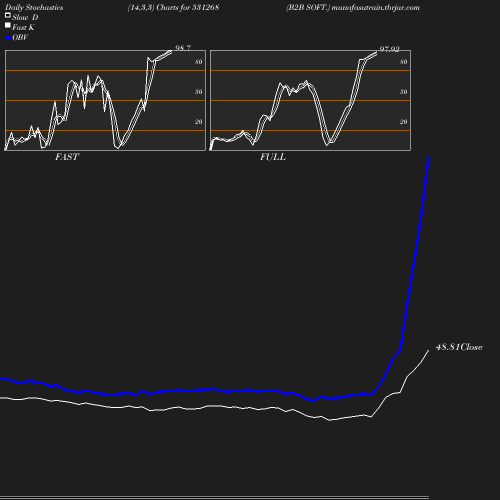Image resolution: width=500 pixels, height=500 pixels.
Task: Click the '(B2B SOFT.)' symbol label
Action: [308, 8]
